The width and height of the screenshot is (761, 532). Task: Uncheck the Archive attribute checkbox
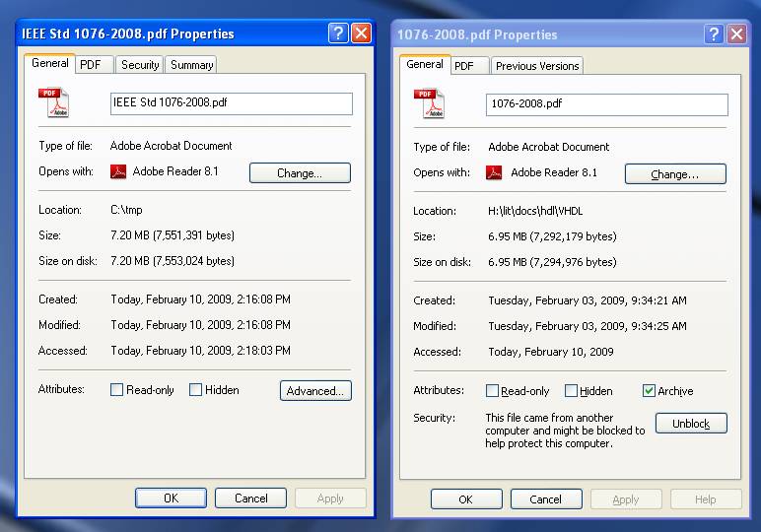pyautogui.click(x=649, y=391)
